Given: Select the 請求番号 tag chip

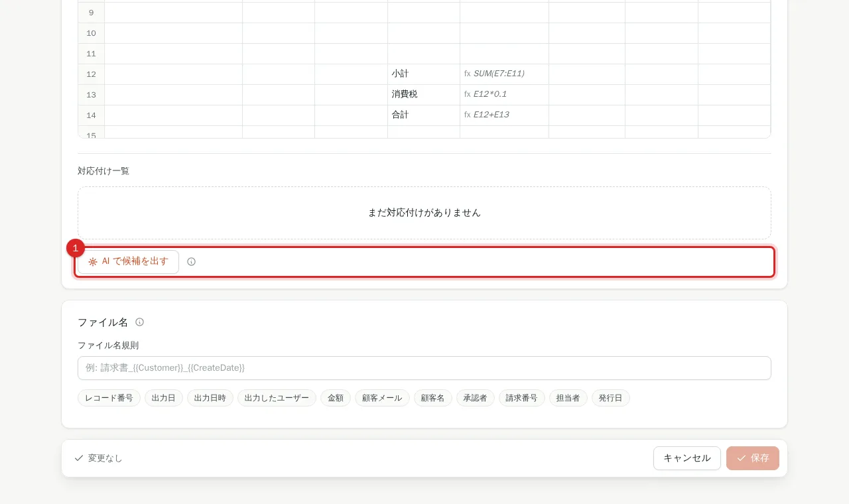Looking at the screenshot, I should [x=522, y=398].
